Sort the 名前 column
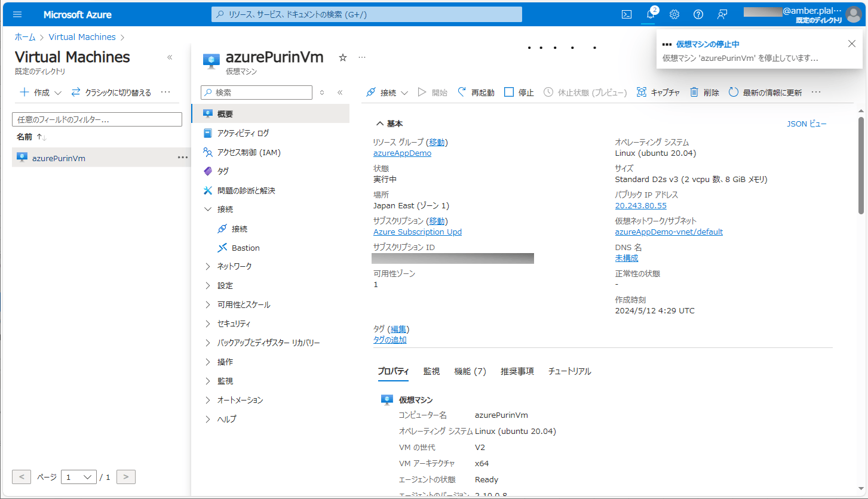The image size is (868, 499). 32,137
